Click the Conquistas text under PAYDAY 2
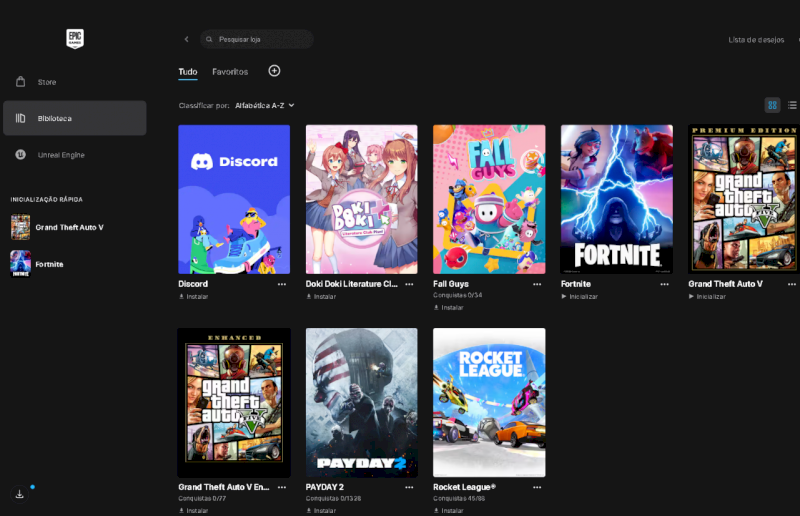 tap(333, 499)
